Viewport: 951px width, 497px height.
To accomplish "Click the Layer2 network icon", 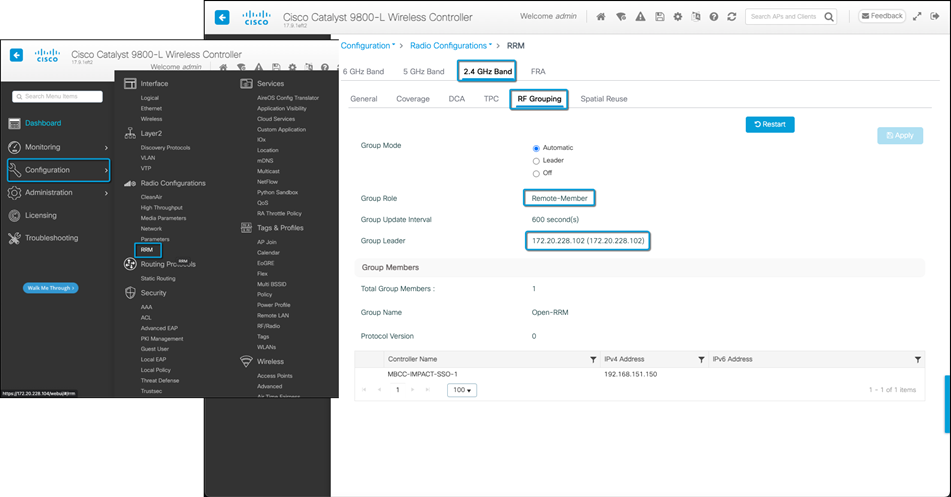I will click(x=130, y=134).
